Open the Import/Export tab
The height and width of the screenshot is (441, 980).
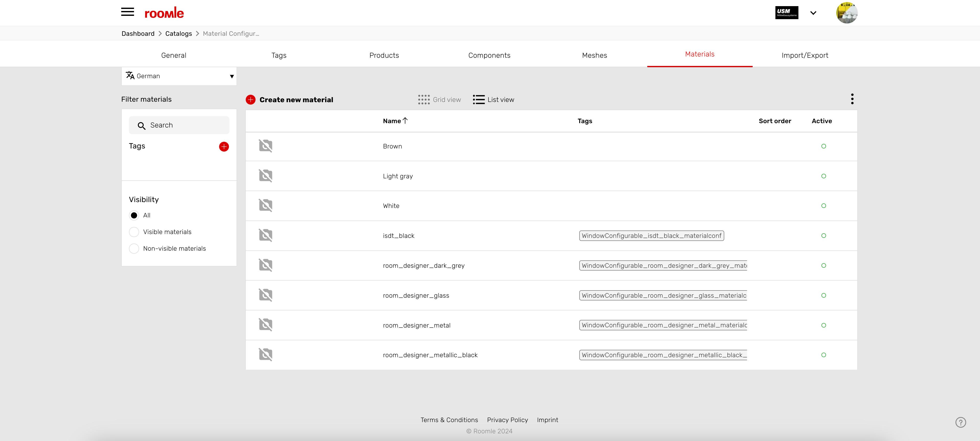click(x=805, y=55)
